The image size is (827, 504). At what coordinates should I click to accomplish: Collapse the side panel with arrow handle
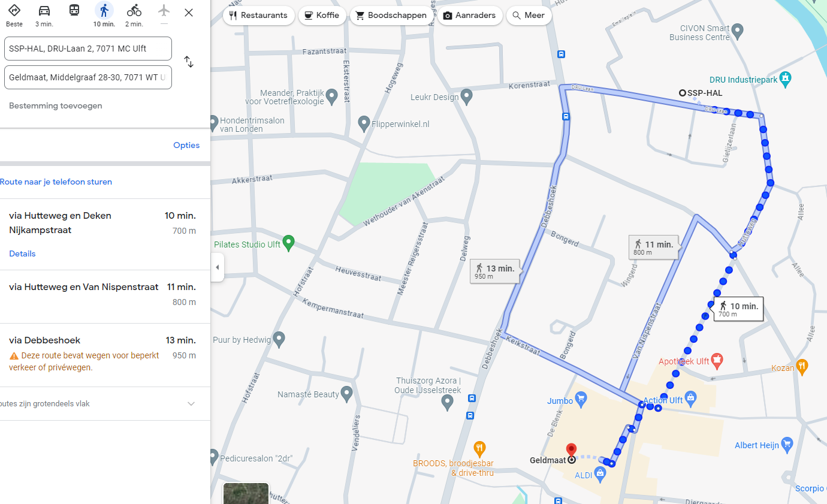[x=218, y=267]
